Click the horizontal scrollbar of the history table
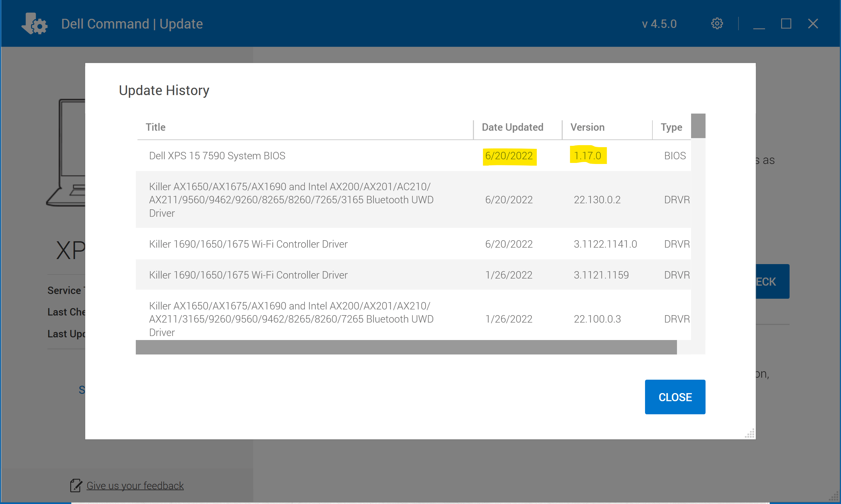 tap(406, 347)
